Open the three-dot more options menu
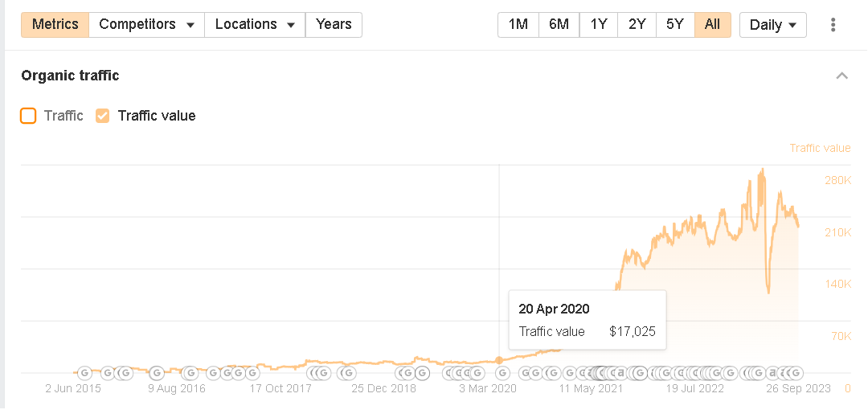Viewport: 868px width, 418px height. (833, 25)
